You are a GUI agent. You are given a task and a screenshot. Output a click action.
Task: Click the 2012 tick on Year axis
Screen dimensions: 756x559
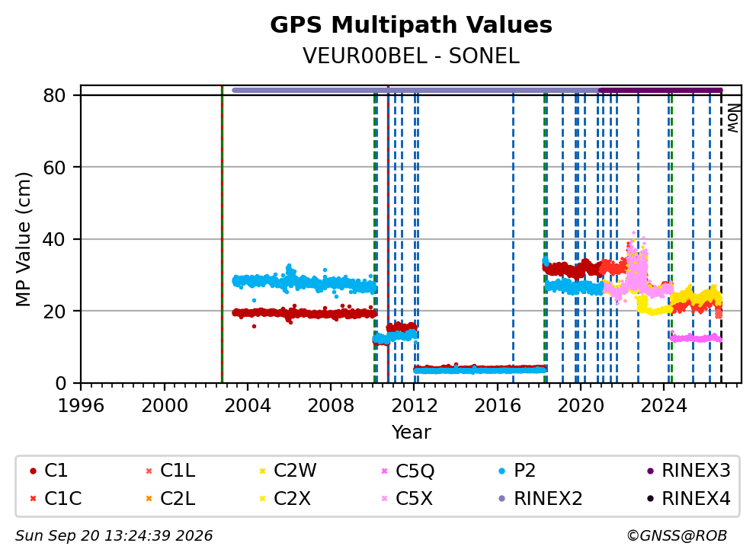click(414, 406)
